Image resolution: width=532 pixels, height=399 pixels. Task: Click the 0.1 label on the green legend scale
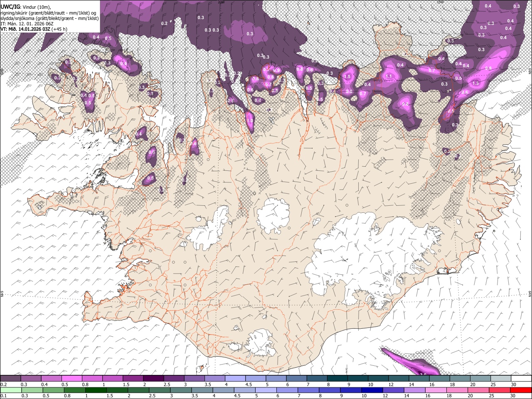tap(3, 396)
